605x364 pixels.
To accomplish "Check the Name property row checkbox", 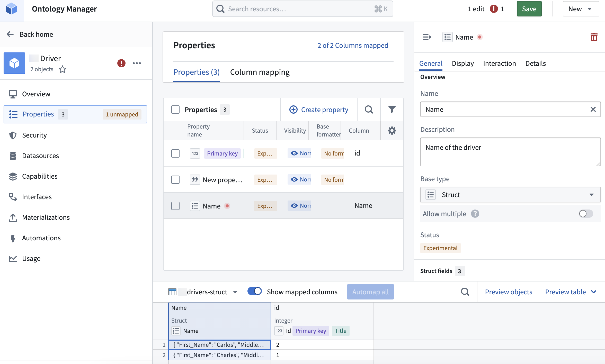I will pyautogui.click(x=175, y=206).
